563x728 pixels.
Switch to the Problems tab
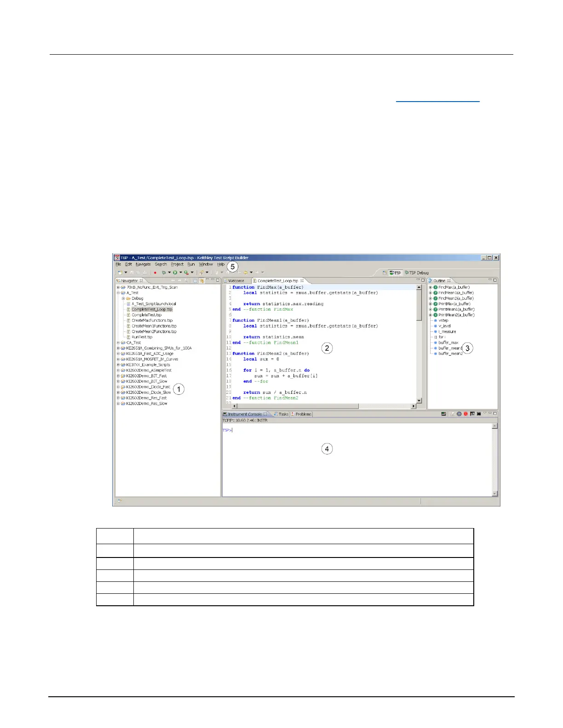[x=303, y=414]
